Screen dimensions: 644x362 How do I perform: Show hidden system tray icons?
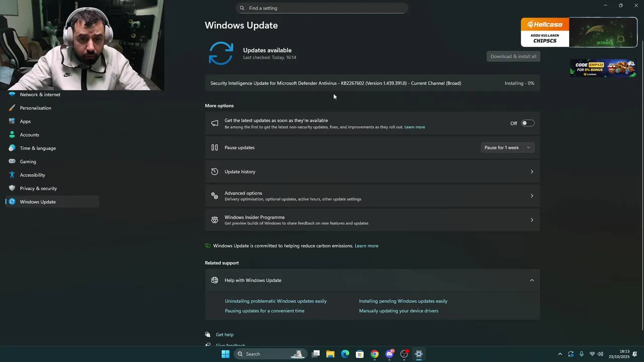coord(560,354)
